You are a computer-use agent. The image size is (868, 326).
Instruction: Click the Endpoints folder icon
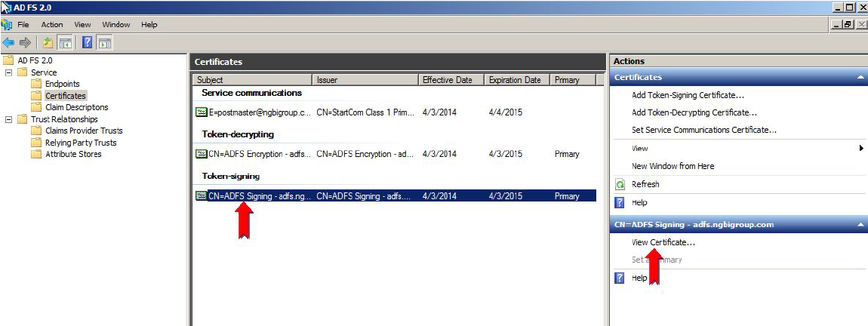(x=36, y=84)
